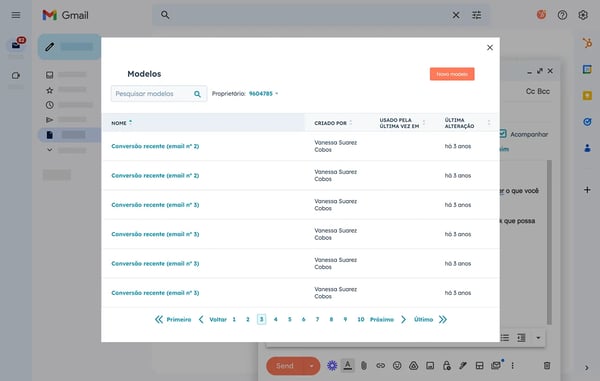Click the insert link icon in compose
600x381 pixels.
click(380, 366)
